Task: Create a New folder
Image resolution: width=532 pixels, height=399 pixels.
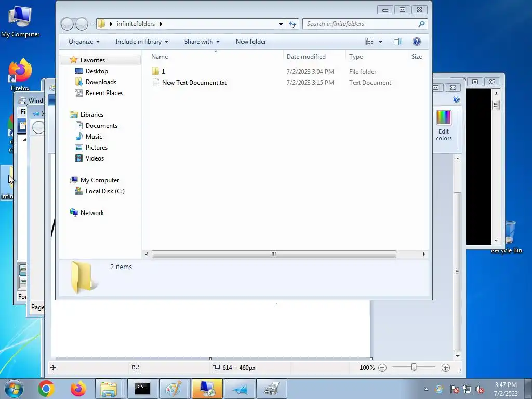Action: 251,42
